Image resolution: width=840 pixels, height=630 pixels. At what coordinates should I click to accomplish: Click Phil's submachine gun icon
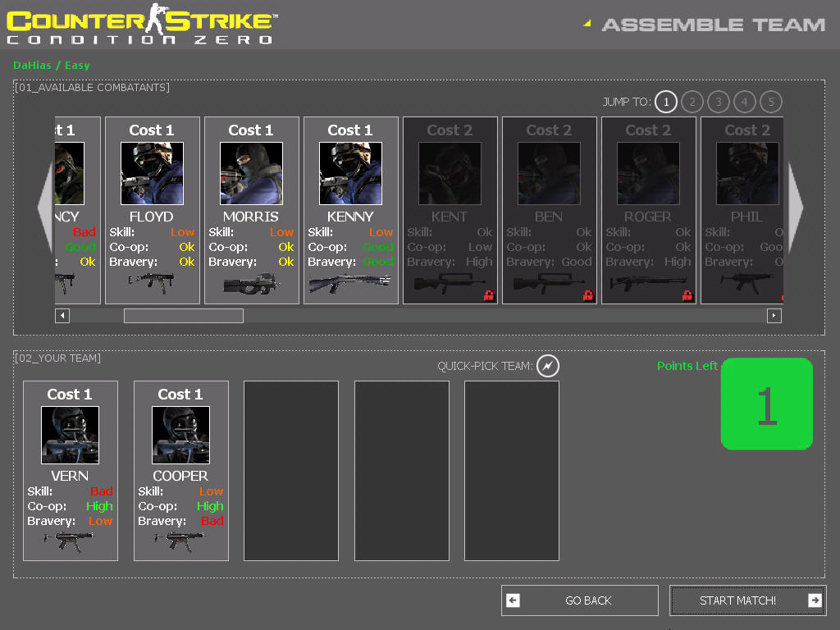pyautogui.click(x=746, y=282)
